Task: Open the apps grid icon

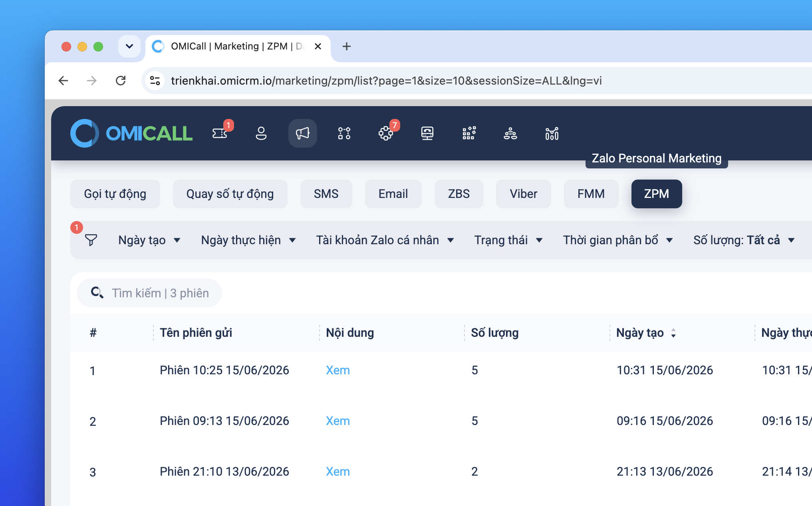Action: pos(469,133)
